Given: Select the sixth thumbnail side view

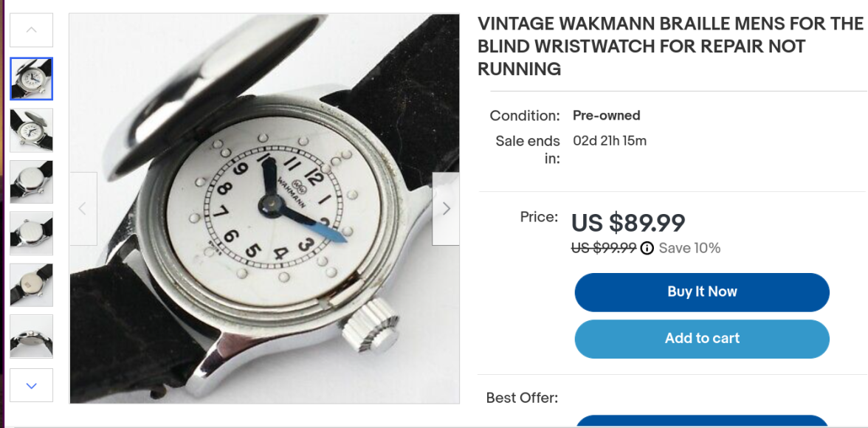Looking at the screenshot, I should coord(32,336).
